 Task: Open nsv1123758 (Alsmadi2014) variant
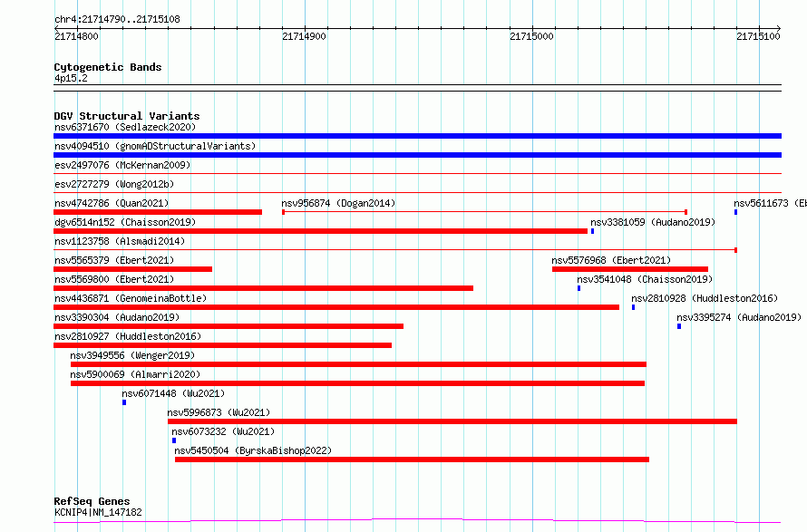pyautogui.click(x=120, y=241)
